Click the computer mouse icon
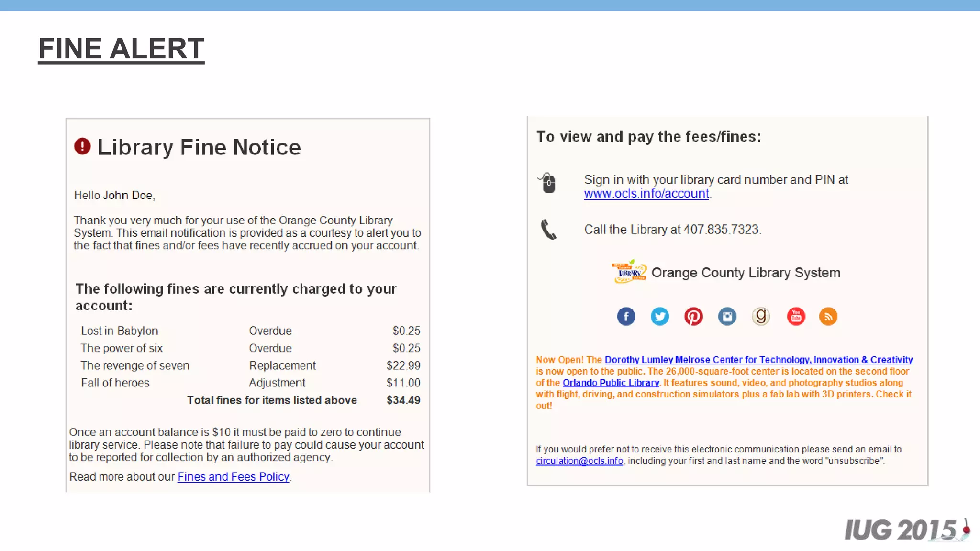 click(x=548, y=183)
